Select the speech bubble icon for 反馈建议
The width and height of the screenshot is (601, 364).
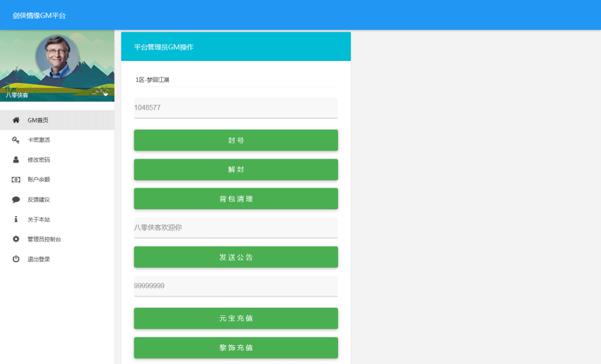tap(15, 199)
